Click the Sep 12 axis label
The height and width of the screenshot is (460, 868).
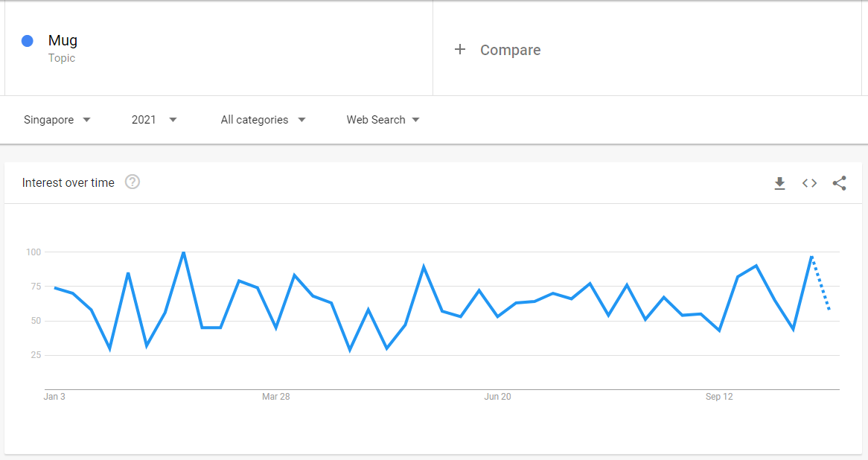(719, 397)
